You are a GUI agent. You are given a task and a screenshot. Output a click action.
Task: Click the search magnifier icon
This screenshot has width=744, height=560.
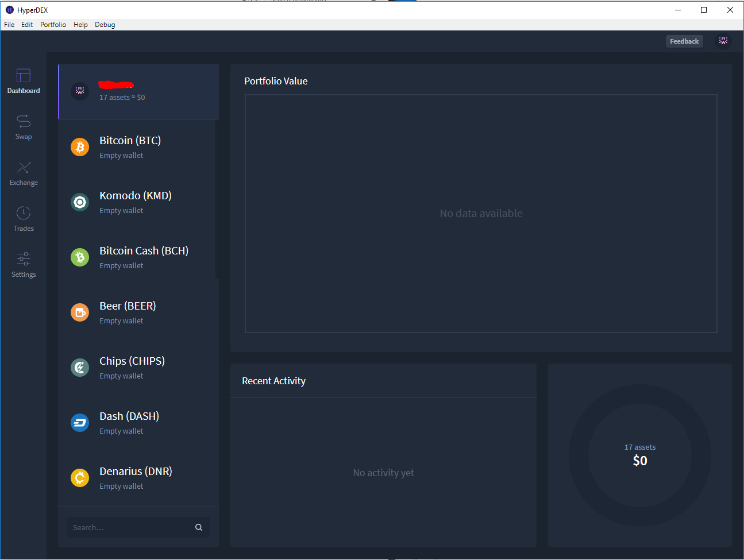(199, 527)
